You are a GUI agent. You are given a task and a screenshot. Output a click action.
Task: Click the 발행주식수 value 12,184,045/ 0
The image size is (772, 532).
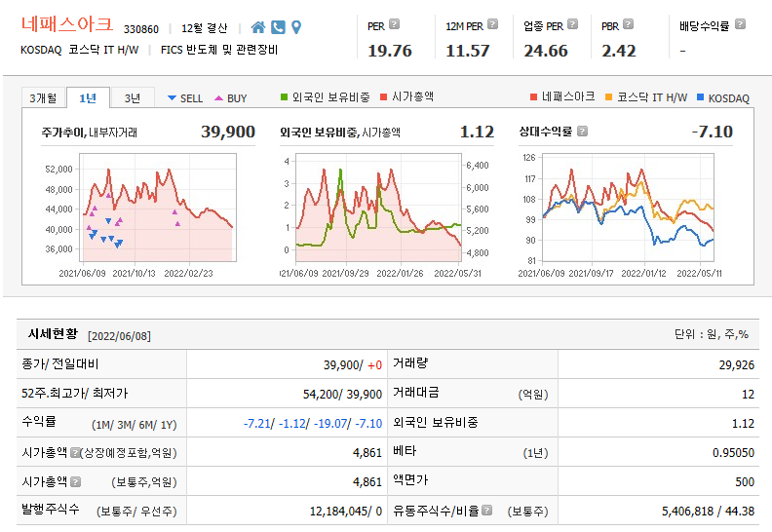[346, 512]
